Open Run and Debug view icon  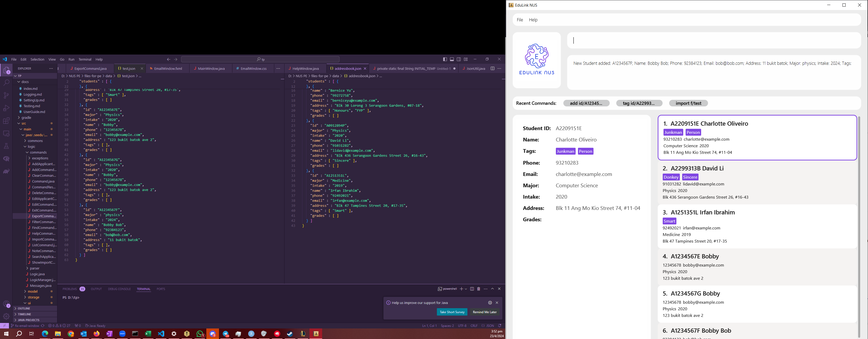point(6,108)
